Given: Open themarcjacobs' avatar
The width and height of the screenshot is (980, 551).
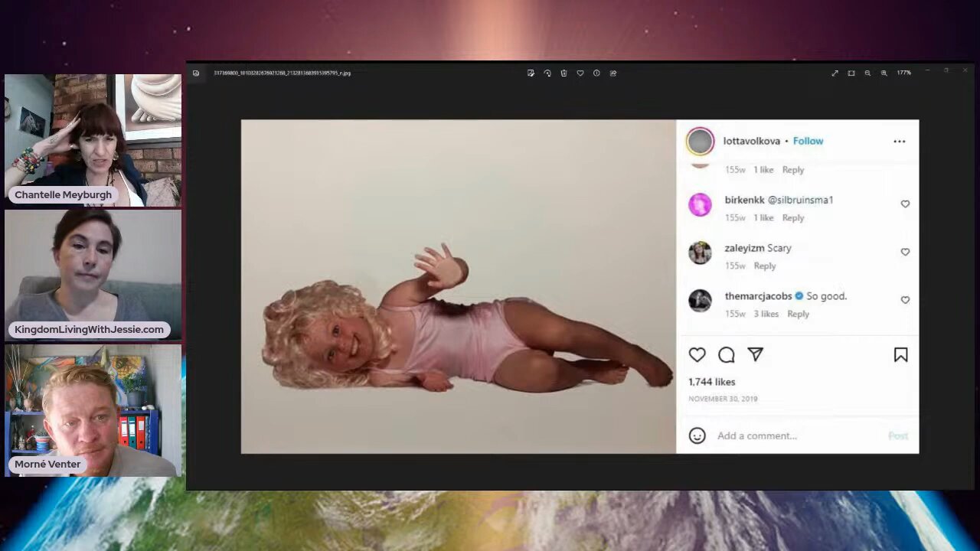Looking at the screenshot, I should coord(700,301).
